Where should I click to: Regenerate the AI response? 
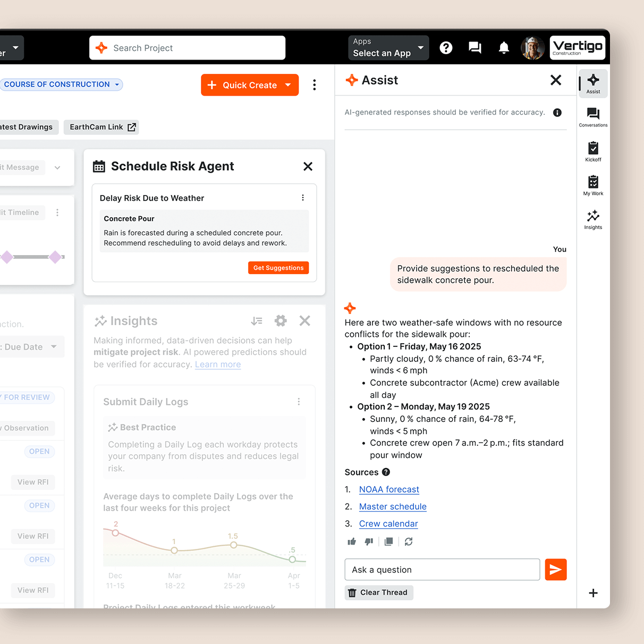click(x=408, y=541)
